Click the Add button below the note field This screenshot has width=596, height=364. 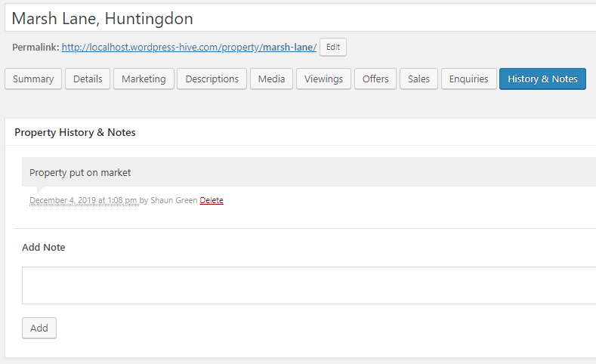pyautogui.click(x=39, y=328)
